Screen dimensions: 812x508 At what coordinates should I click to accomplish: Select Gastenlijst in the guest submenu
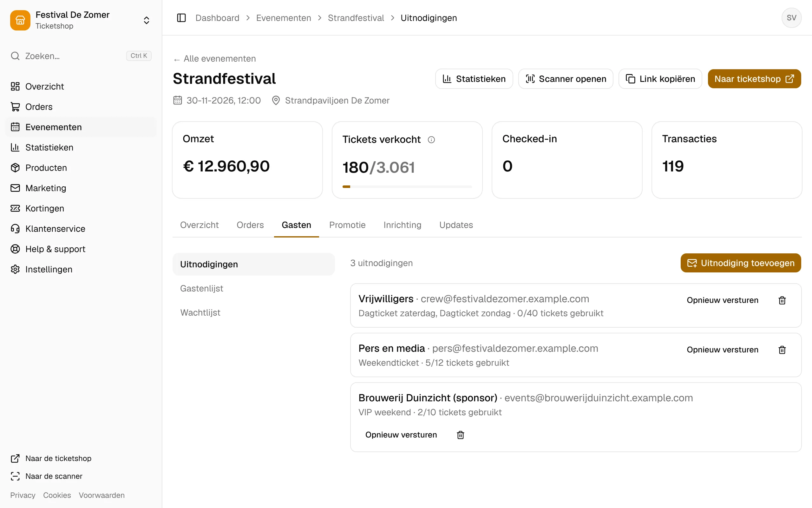(x=254, y=288)
